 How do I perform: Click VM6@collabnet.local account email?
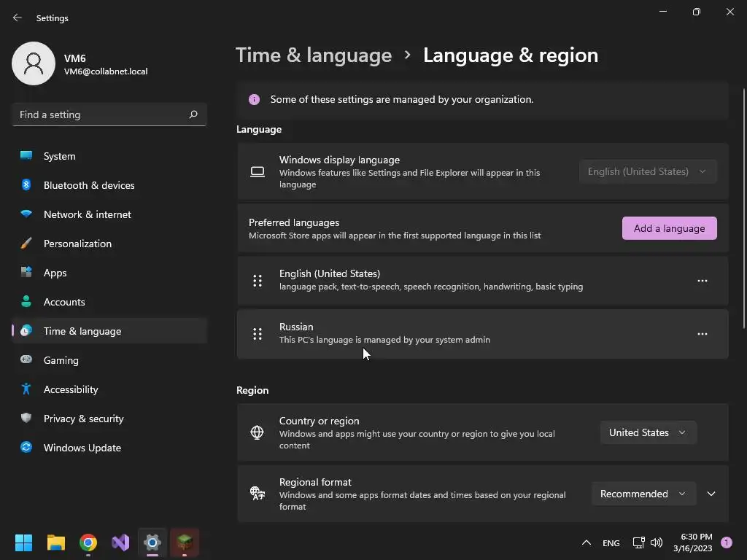[x=106, y=71]
